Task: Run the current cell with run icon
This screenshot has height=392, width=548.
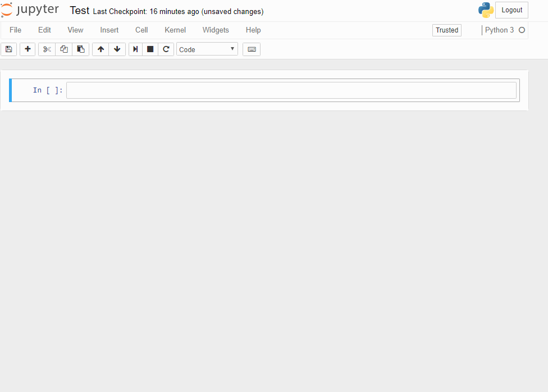Action: 135,49
